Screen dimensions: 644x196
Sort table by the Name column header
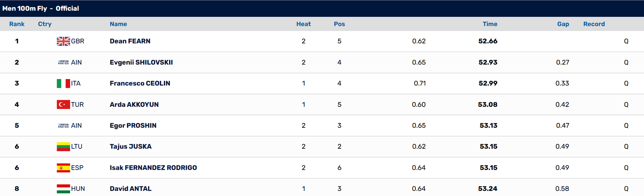click(x=118, y=24)
